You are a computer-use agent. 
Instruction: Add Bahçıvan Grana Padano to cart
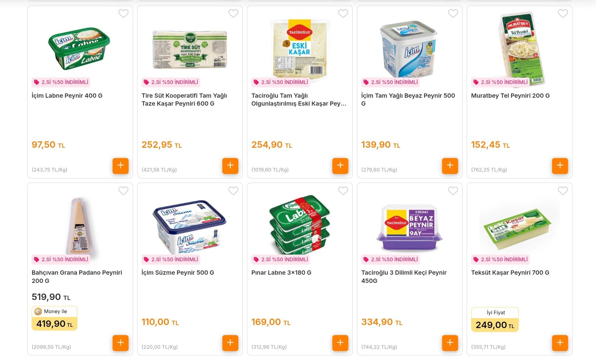pyautogui.click(x=121, y=343)
